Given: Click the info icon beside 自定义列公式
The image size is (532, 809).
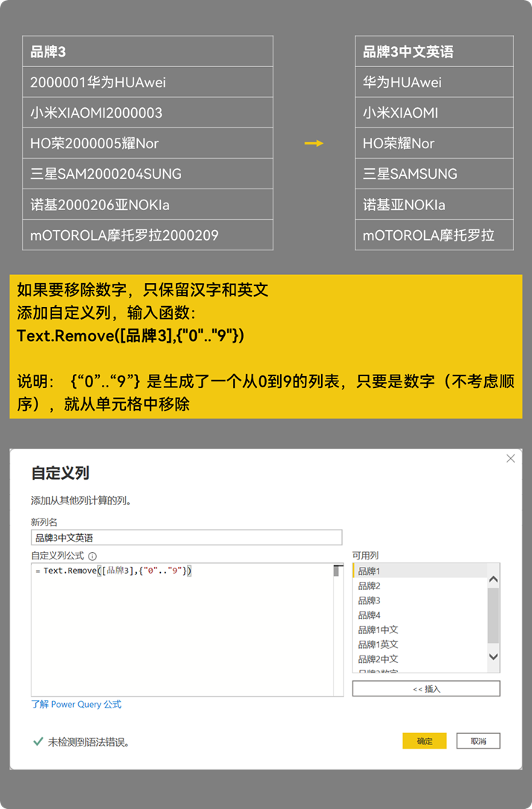Looking at the screenshot, I should click(x=92, y=556).
